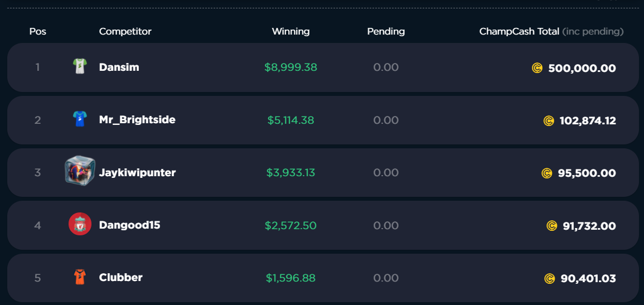Screen dimensions: 644x305
Task: Open the Mr_Brightside competitor name
Action: click(137, 120)
